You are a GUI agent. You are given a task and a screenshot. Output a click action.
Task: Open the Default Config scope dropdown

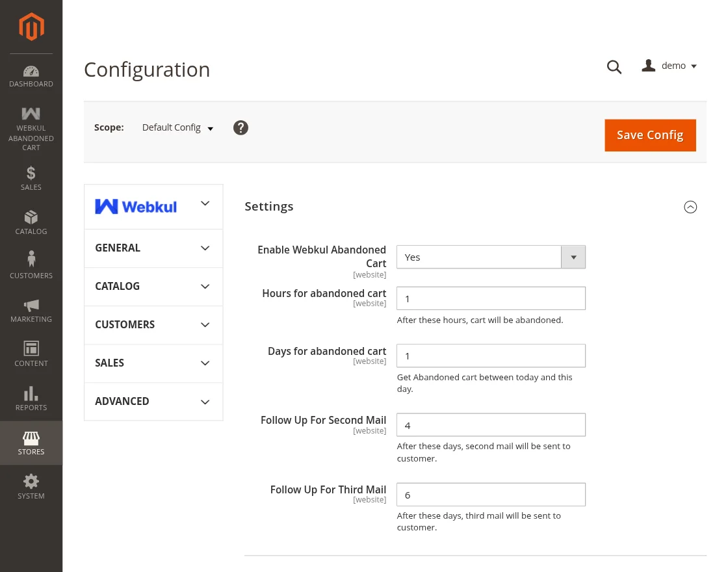click(x=177, y=127)
